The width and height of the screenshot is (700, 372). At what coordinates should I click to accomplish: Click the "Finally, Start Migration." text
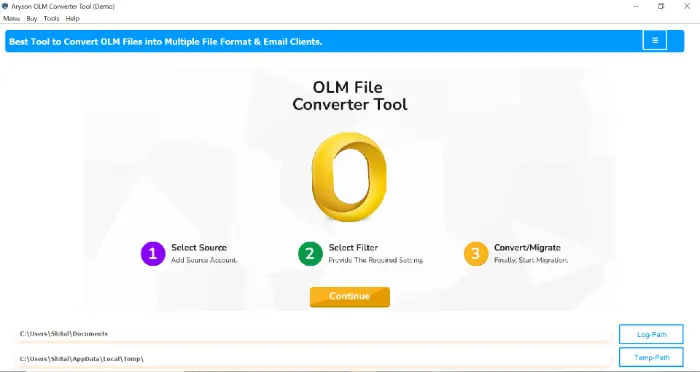click(531, 260)
